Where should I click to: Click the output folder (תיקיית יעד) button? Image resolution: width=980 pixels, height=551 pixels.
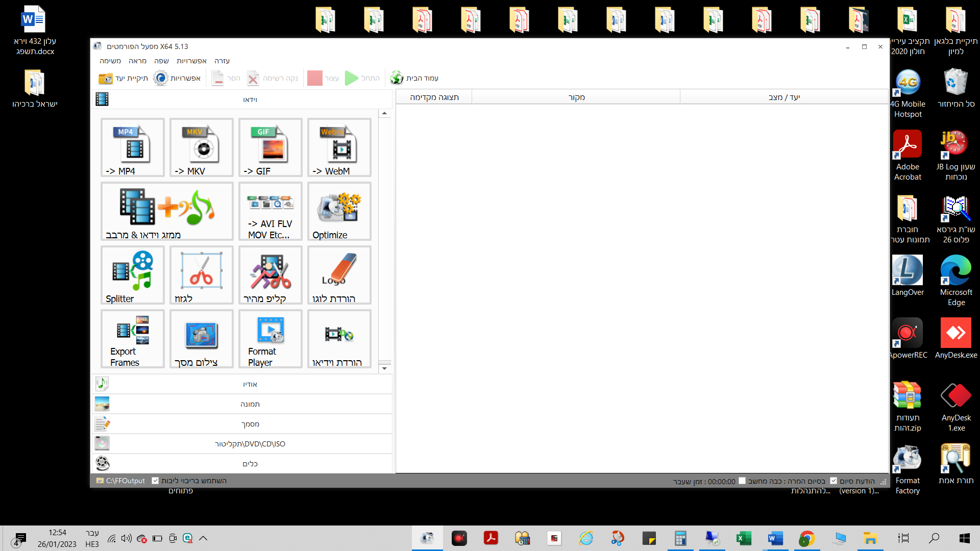point(124,78)
